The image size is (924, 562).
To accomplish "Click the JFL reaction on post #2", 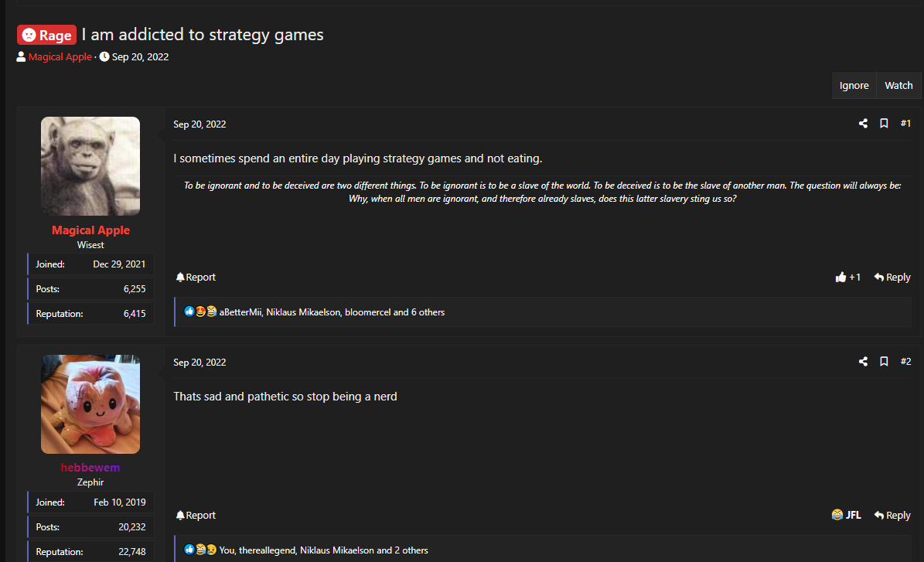I will (846, 515).
